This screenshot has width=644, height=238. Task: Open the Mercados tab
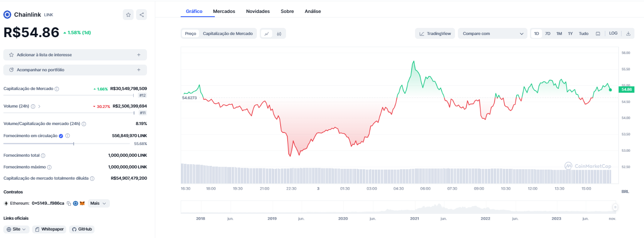(x=224, y=11)
